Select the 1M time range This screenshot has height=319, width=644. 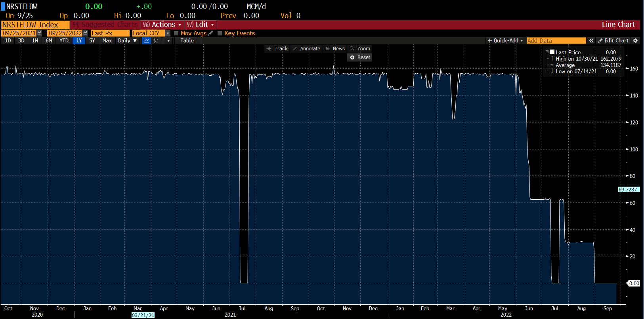(35, 41)
